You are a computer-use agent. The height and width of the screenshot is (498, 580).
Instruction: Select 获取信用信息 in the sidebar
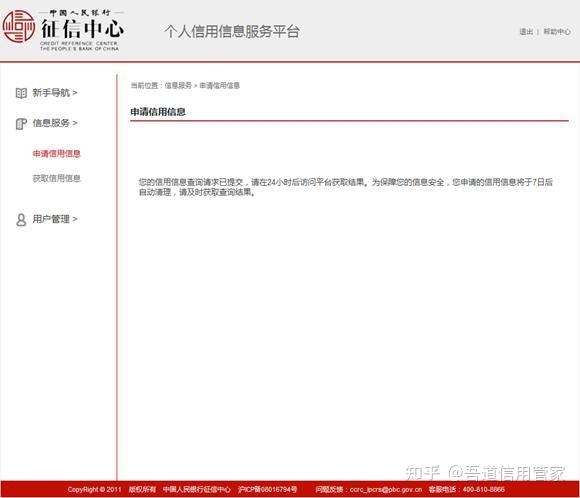(x=56, y=178)
